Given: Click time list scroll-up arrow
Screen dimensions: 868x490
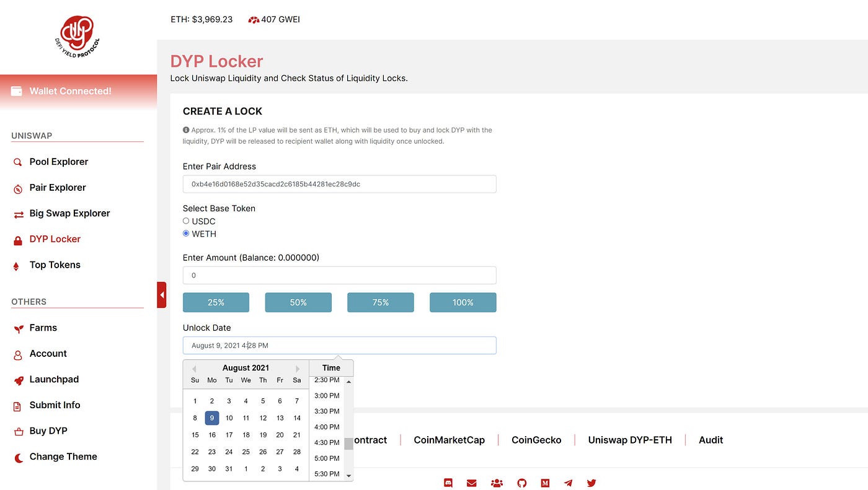Looking at the screenshot, I should click(x=348, y=382).
